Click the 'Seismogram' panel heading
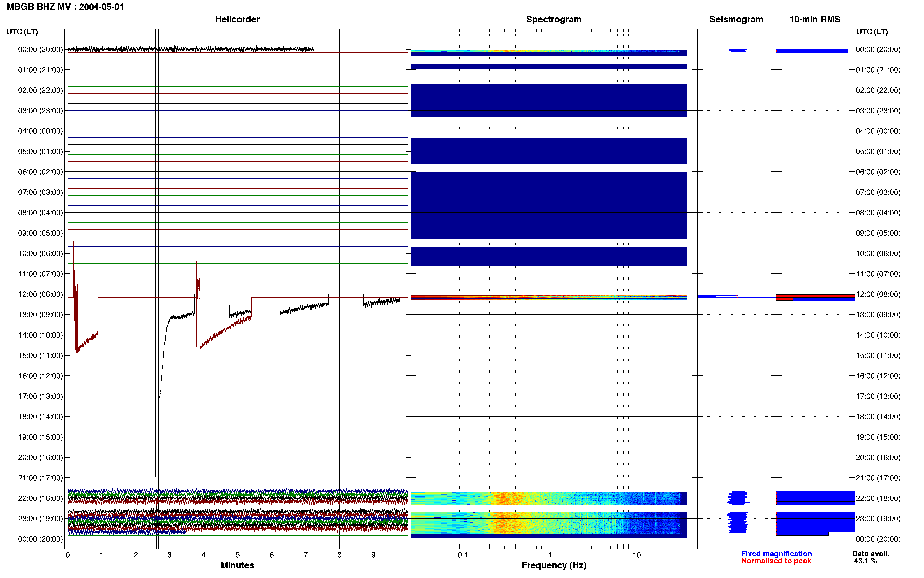The width and height of the screenshot is (924, 578). click(x=736, y=20)
